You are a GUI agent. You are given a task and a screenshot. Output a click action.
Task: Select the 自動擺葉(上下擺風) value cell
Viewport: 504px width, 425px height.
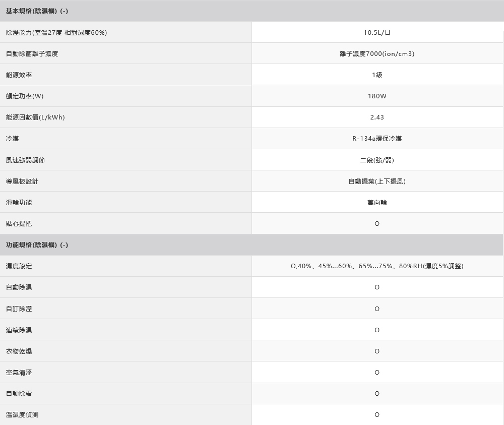377,181
